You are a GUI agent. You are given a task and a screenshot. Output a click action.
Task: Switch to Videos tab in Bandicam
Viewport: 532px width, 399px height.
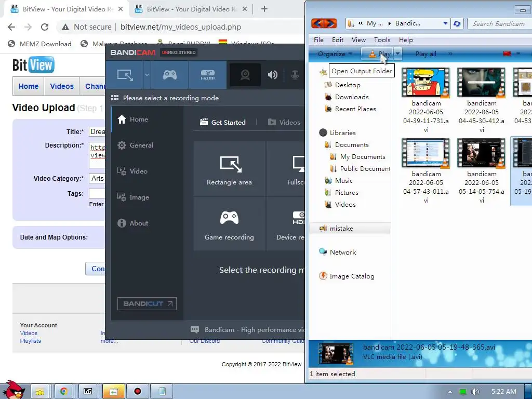(x=284, y=123)
